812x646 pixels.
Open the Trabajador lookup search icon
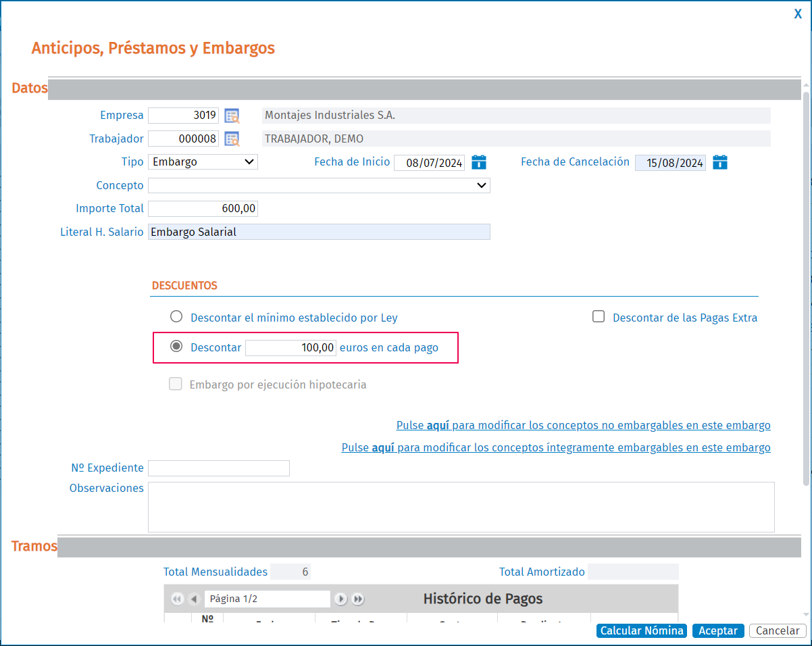232,139
